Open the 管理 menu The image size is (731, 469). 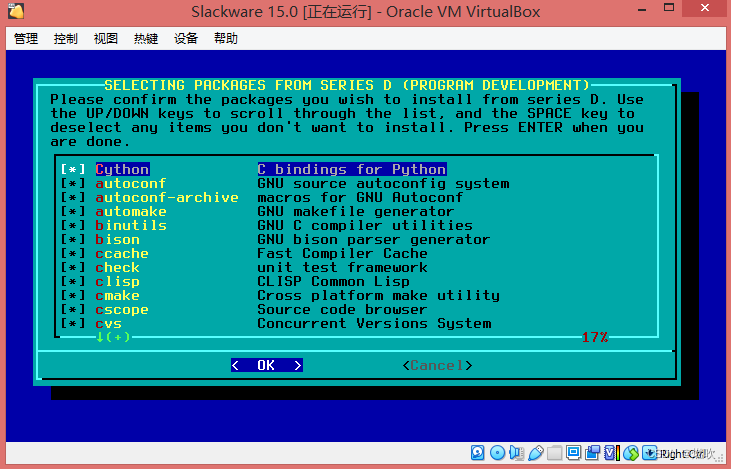pyautogui.click(x=26, y=38)
